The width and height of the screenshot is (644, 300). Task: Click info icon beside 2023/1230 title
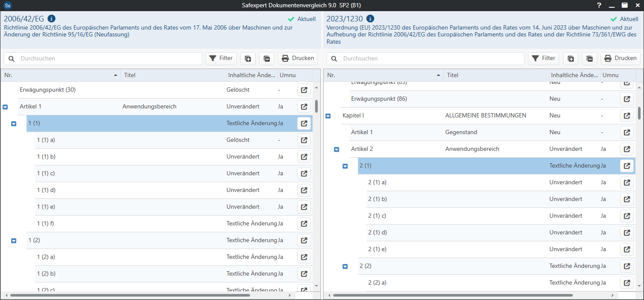point(370,19)
